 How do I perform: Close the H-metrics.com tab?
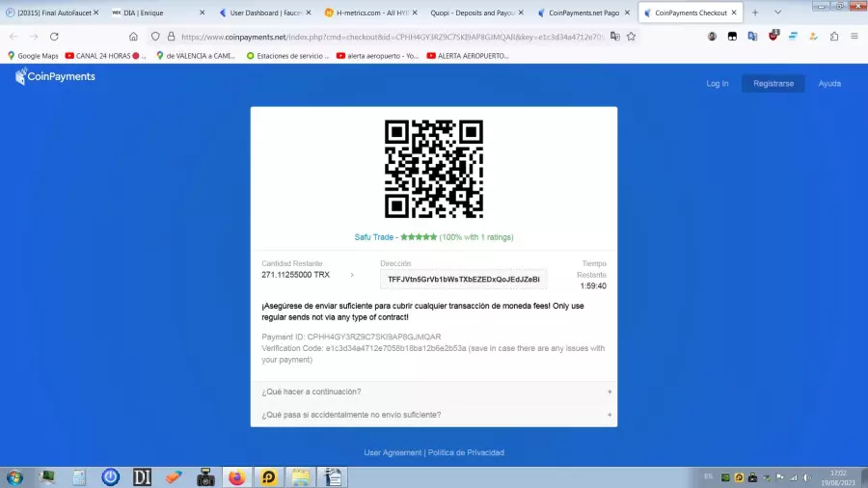[415, 13]
